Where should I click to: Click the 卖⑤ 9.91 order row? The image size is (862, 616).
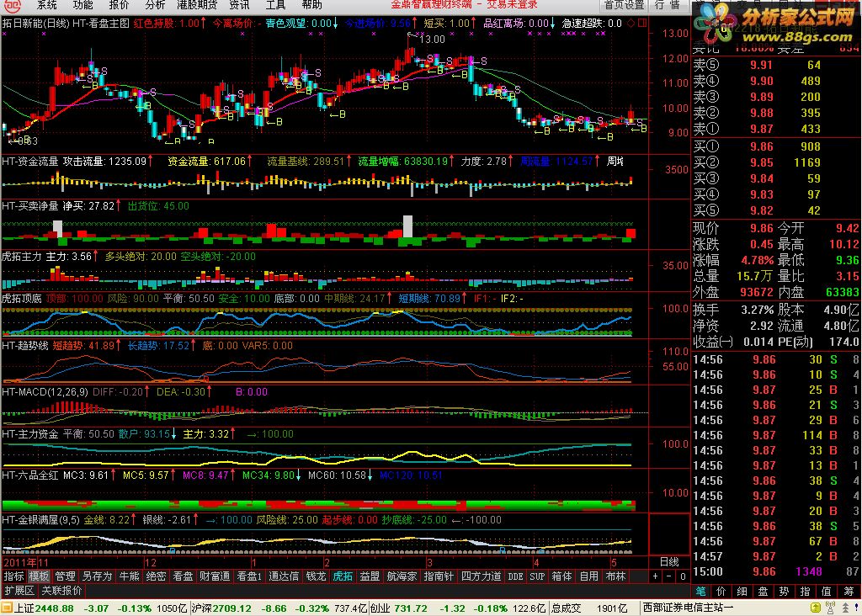coord(775,65)
